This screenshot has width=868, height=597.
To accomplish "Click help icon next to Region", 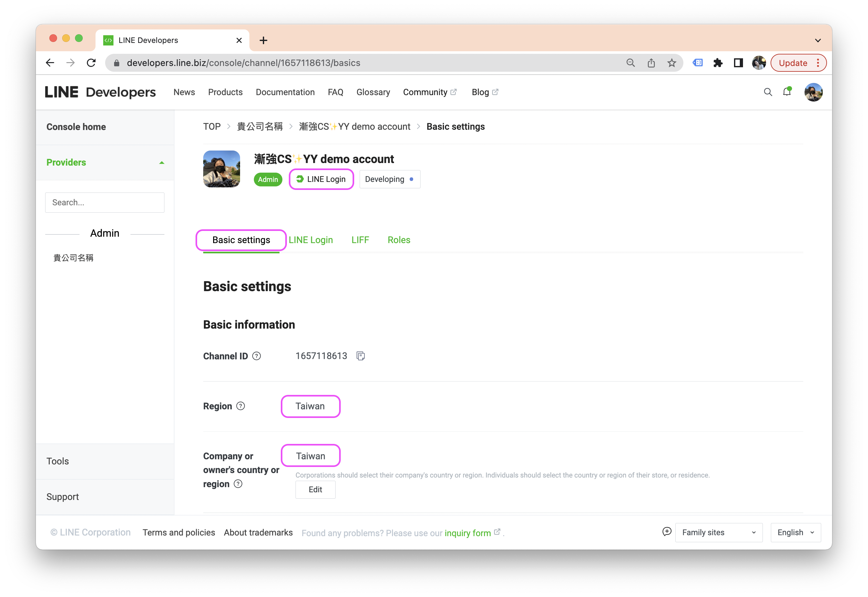I will (x=241, y=406).
